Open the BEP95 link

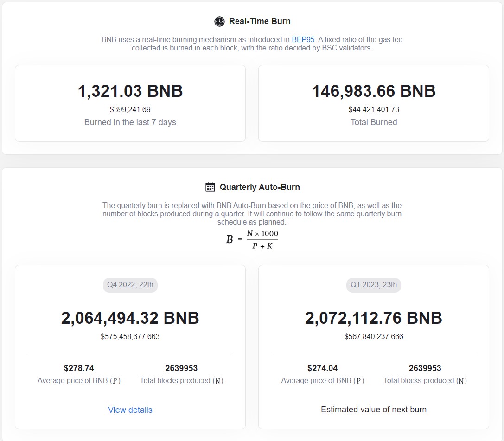pos(303,39)
